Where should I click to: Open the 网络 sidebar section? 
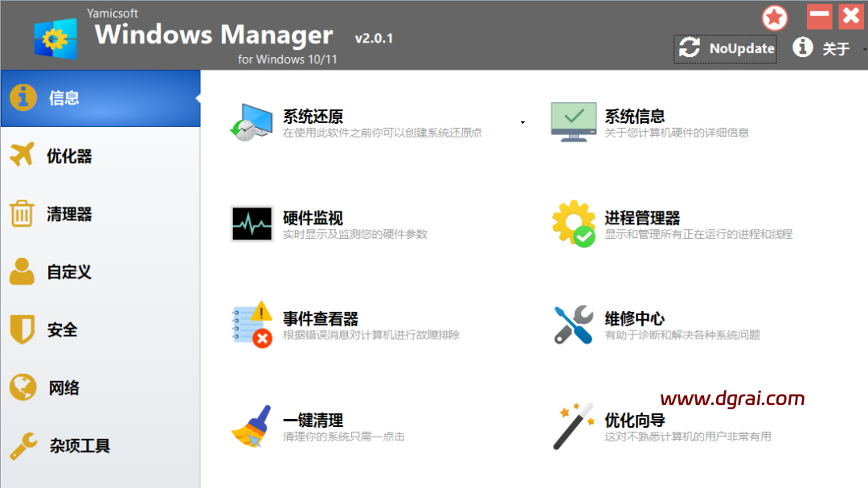click(100, 388)
